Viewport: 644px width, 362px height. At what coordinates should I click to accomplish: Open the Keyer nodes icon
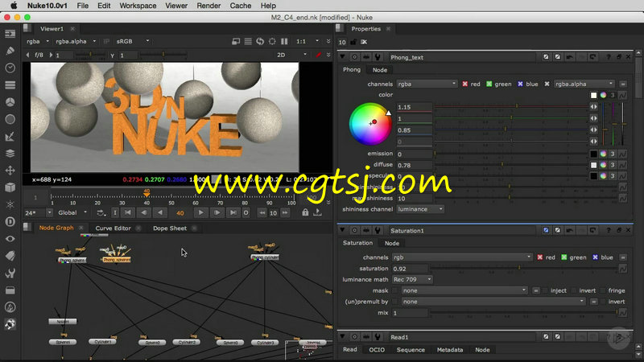(10, 136)
